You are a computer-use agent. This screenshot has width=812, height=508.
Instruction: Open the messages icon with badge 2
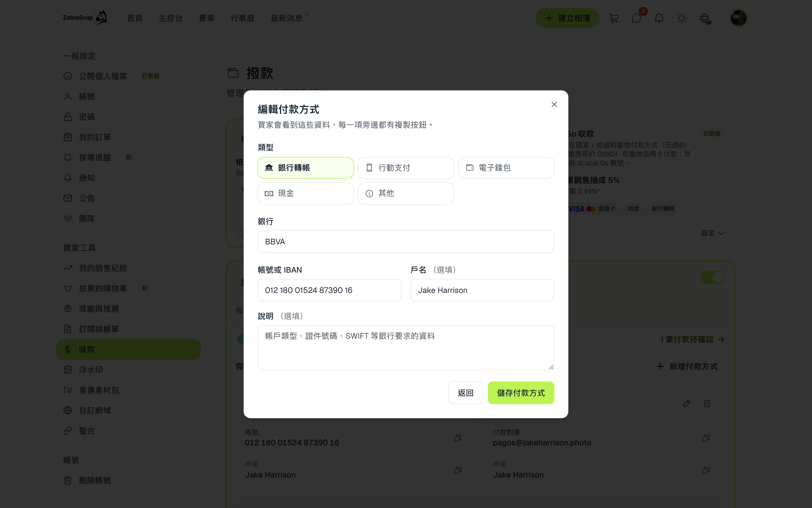(637, 18)
